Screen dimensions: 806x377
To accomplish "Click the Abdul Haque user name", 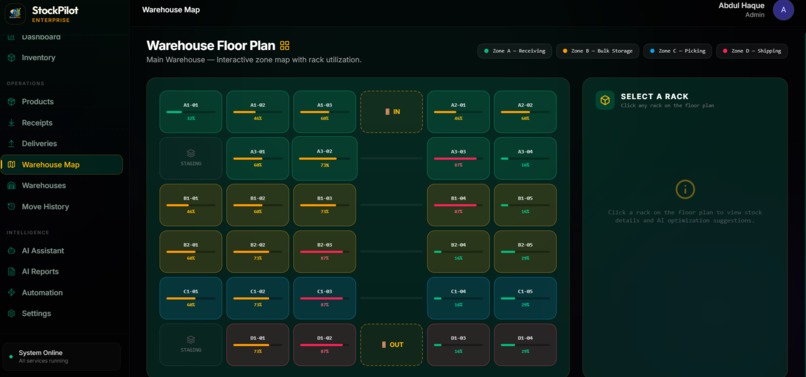I will 741,6.
